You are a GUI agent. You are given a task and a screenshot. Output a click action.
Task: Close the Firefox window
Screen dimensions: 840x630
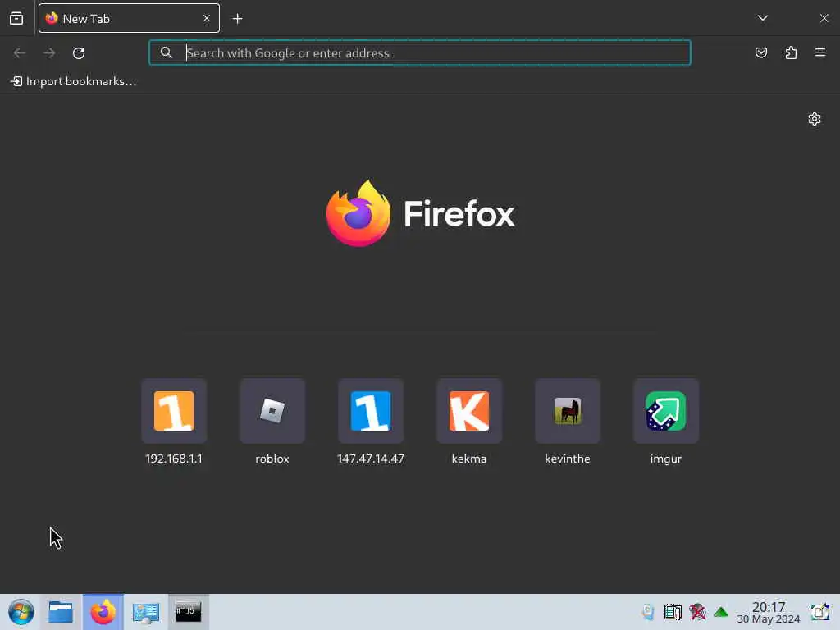pyautogui.click(x=824, y=18)
